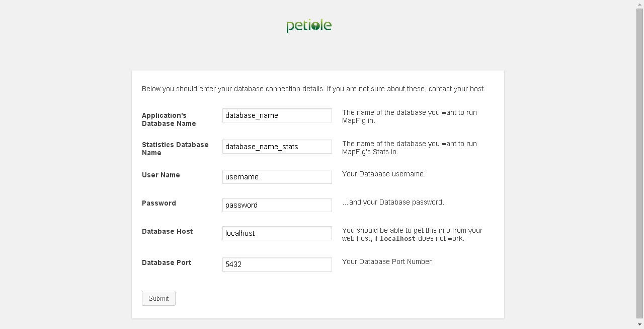The height and width of the screenshot is (329, 644).
Task: Click the "Password" bold label
Action: pos(158,203)
